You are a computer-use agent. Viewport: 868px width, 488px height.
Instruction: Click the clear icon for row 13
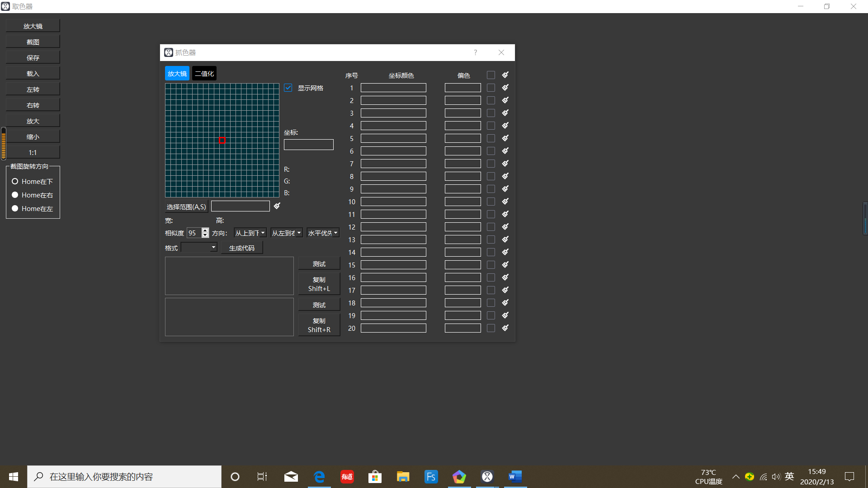point(505,239)
